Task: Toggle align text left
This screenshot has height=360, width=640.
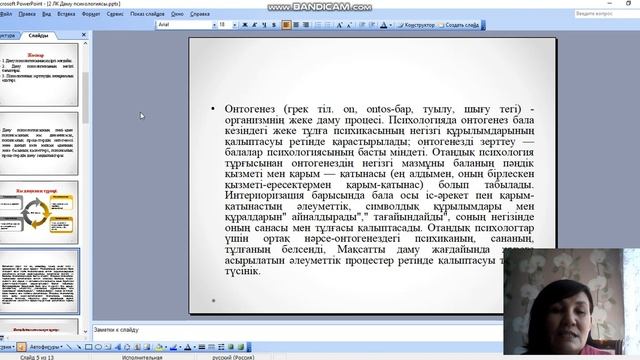Action: pyautogui.click(x=286, y=25)
